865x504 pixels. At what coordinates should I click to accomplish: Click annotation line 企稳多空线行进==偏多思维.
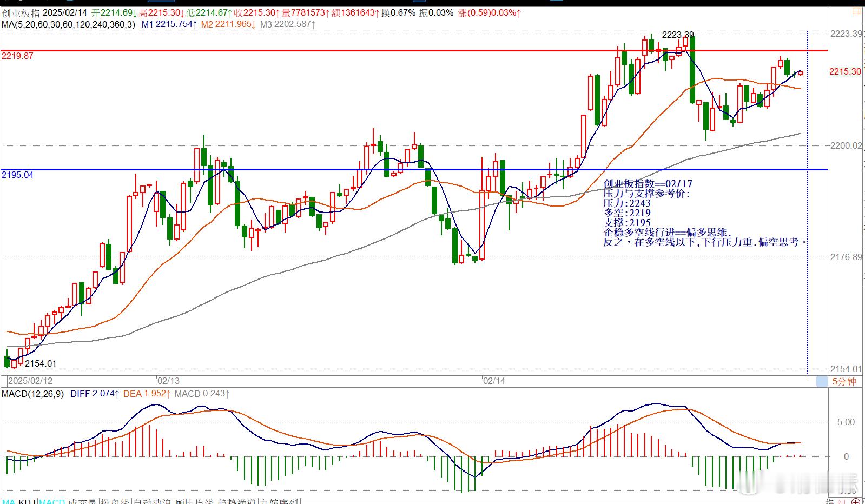668,233
